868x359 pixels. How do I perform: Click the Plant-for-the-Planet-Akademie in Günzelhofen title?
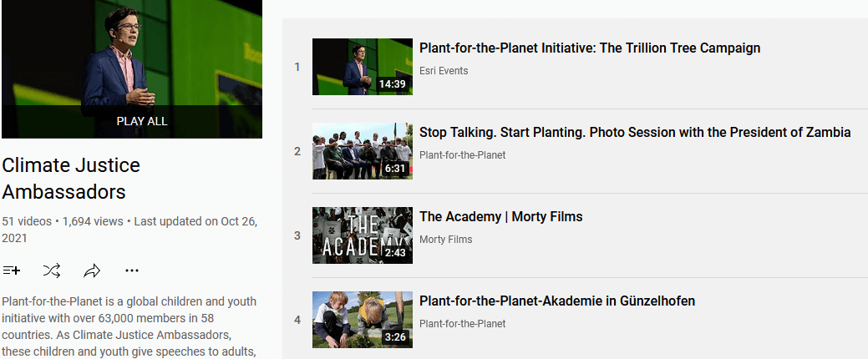[557, 301]
